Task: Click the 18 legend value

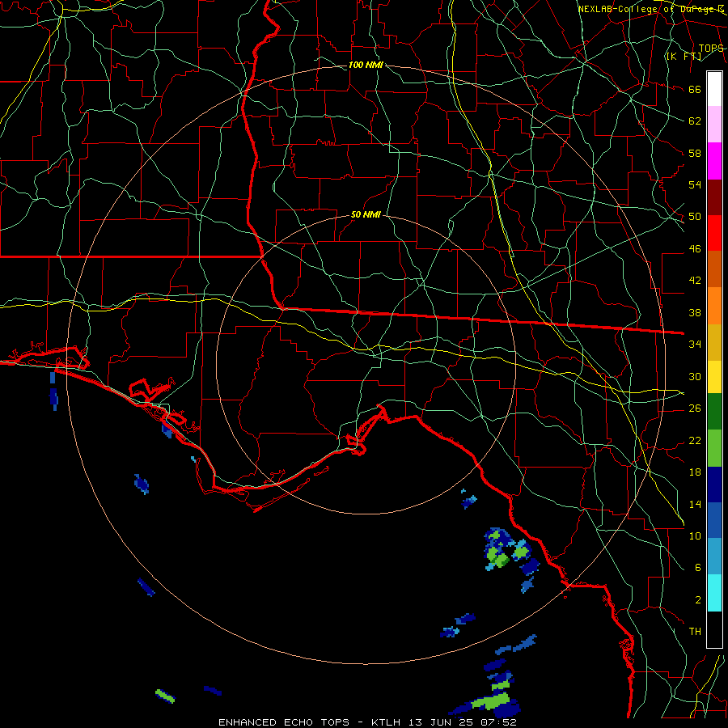Action: tap(695, 472)
